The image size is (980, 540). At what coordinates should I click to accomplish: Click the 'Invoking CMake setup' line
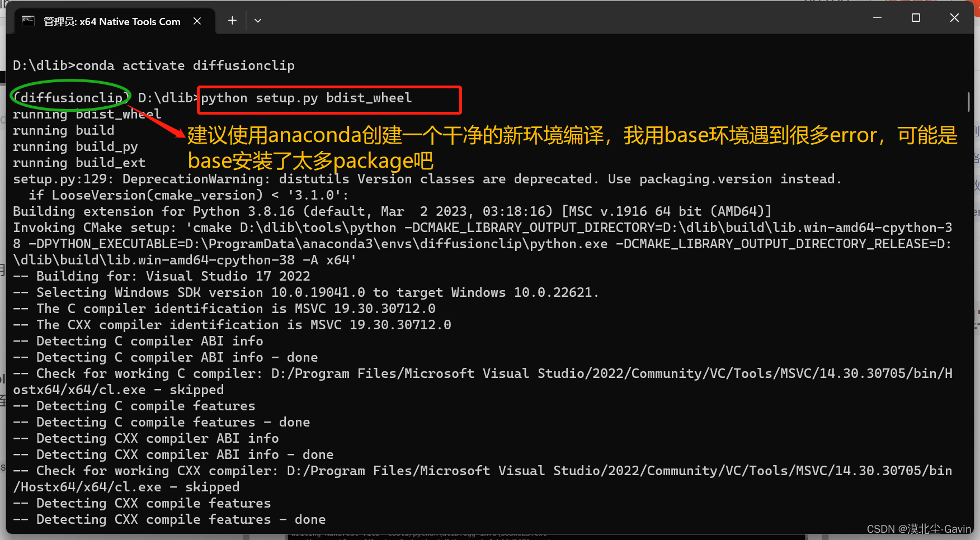[482, 244]
